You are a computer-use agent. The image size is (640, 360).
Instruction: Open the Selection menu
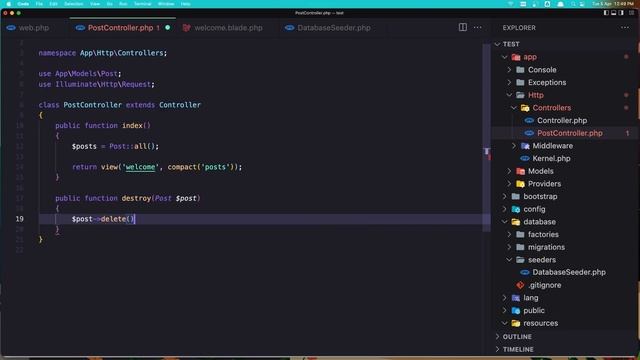(x=73, y=4)
